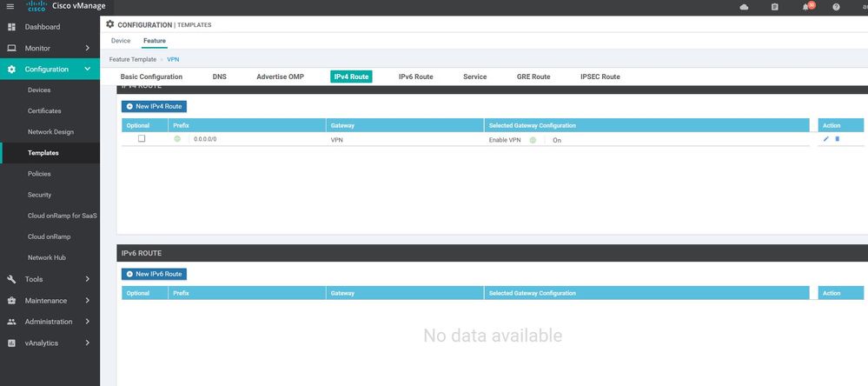
Task: Click the Monitor laptop icon
Action: pyautogui.click(x=11, y=48)
